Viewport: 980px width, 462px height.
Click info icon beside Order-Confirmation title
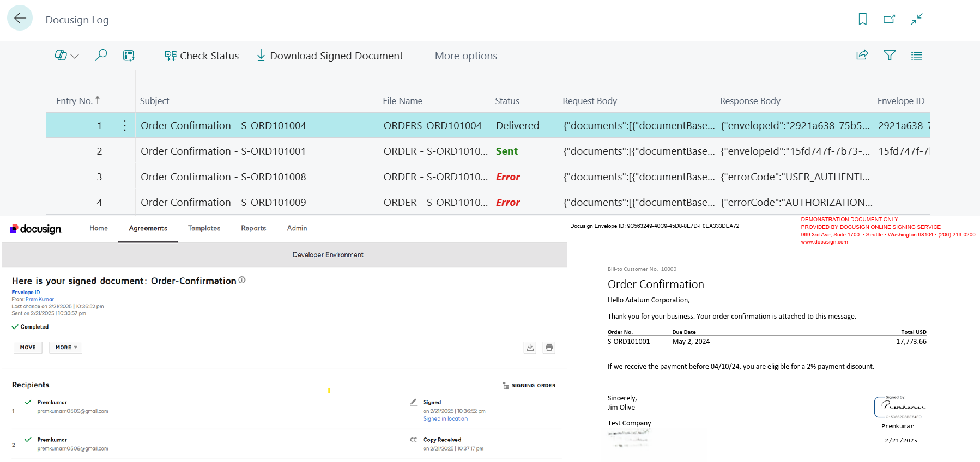(242, 280)
